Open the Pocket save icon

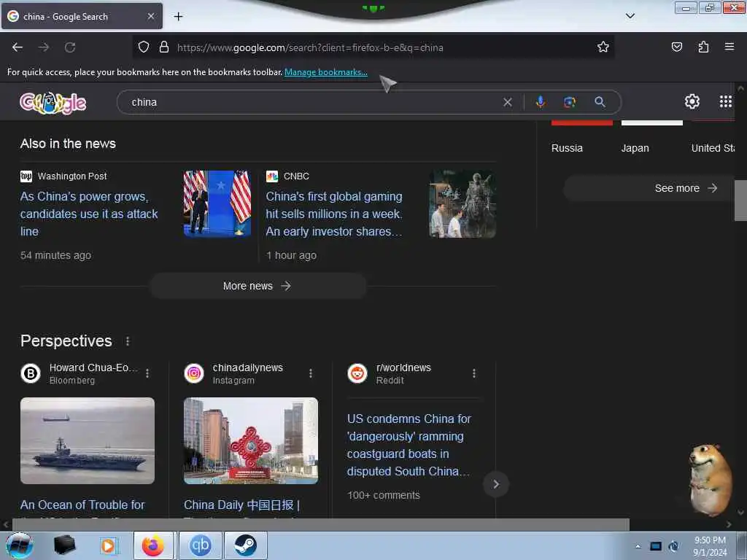[676, 47]
